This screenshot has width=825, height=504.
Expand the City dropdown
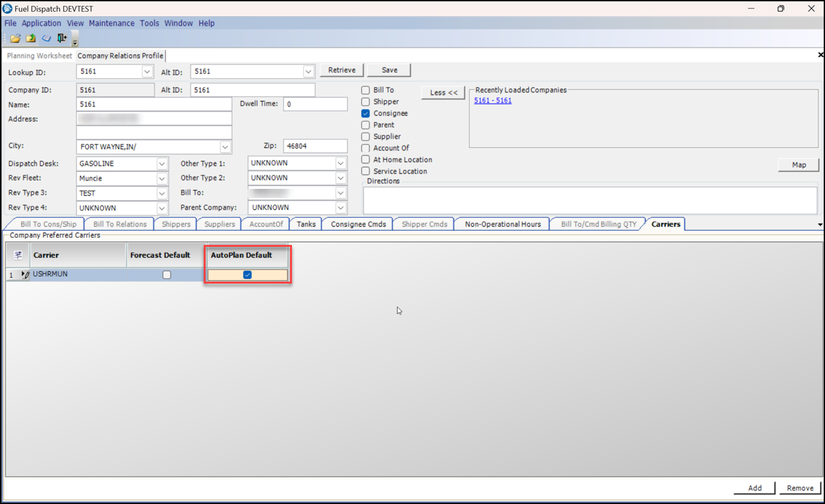pos(225,147)
